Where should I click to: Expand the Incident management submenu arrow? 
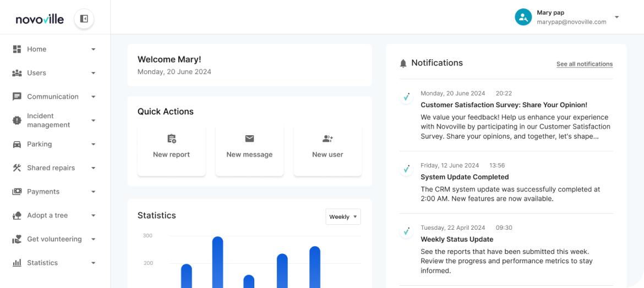click(93, 120)
